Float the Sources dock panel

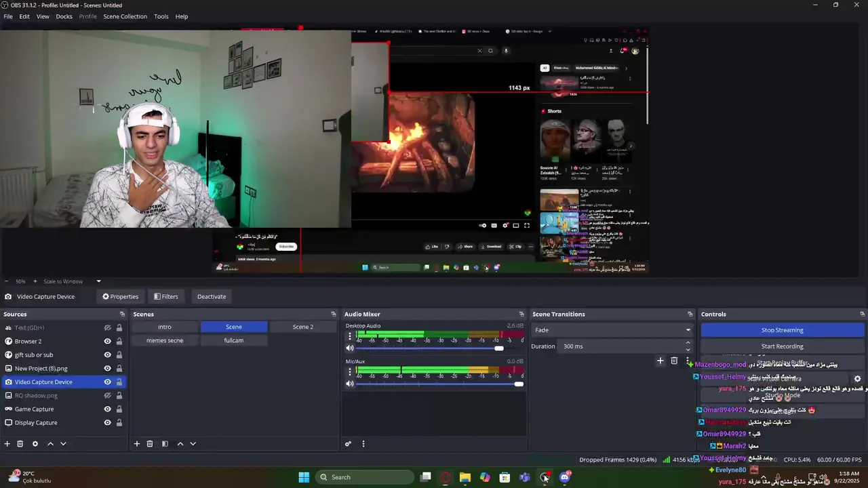point(122,314)
